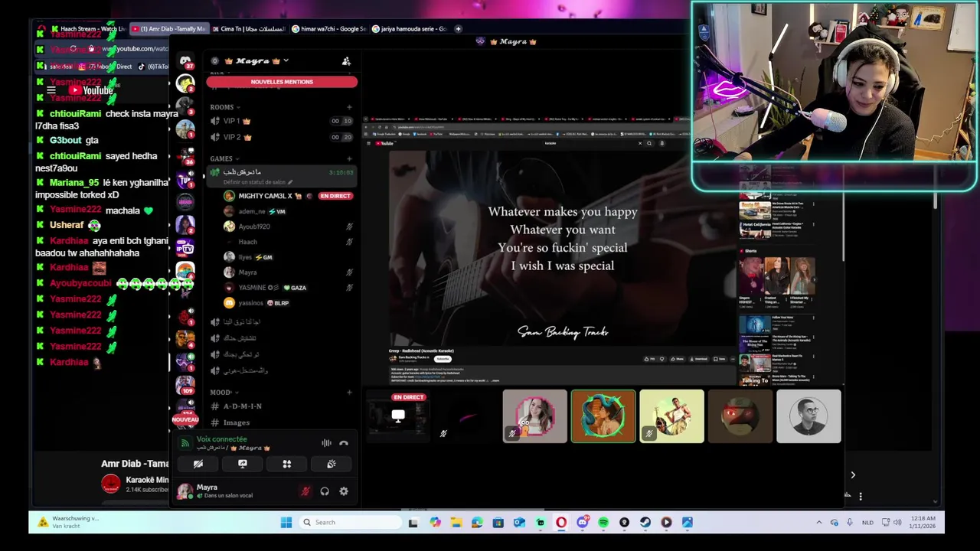This screenshot has height=551, width=980.
Task: Open Steam from the taskbar
Action: [645, 523]
